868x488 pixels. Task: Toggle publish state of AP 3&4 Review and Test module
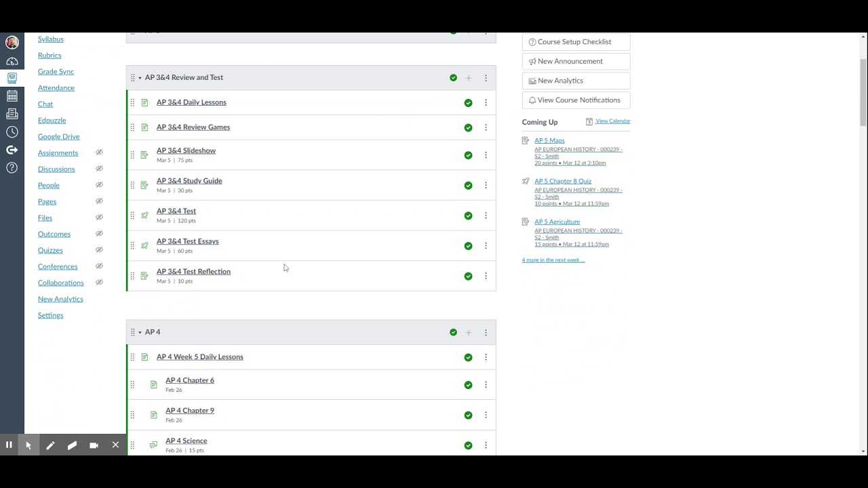coord(453,78)
